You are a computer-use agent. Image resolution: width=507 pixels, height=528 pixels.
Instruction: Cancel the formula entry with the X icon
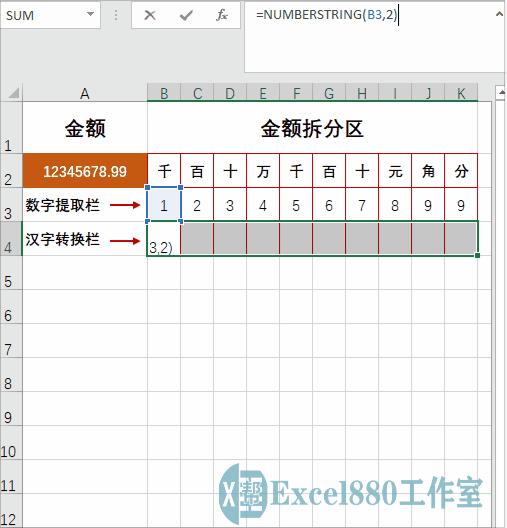point(150,15)
